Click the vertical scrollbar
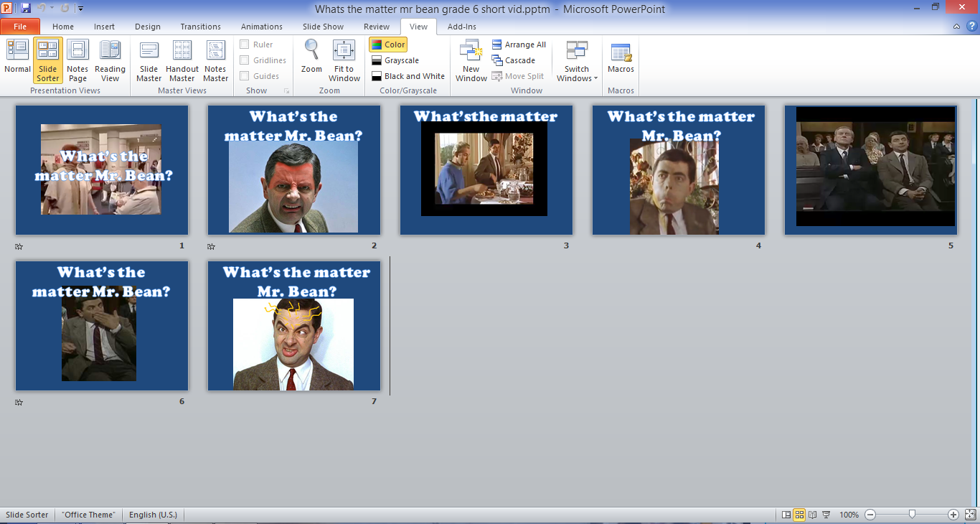This screenshot has height=524, width=980. click(x=975, y=301)
